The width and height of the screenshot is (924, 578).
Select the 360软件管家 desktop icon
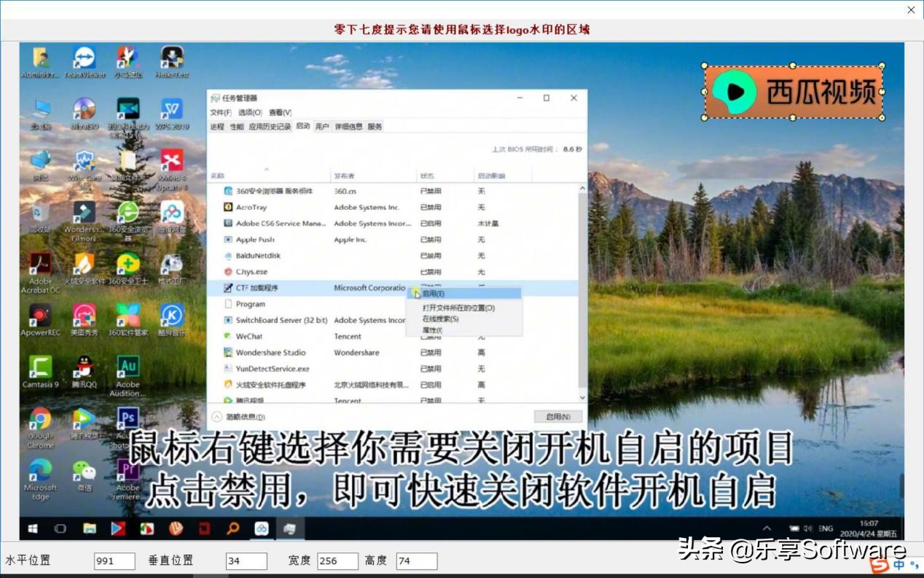pyautogui.click(x=128, y=320)
